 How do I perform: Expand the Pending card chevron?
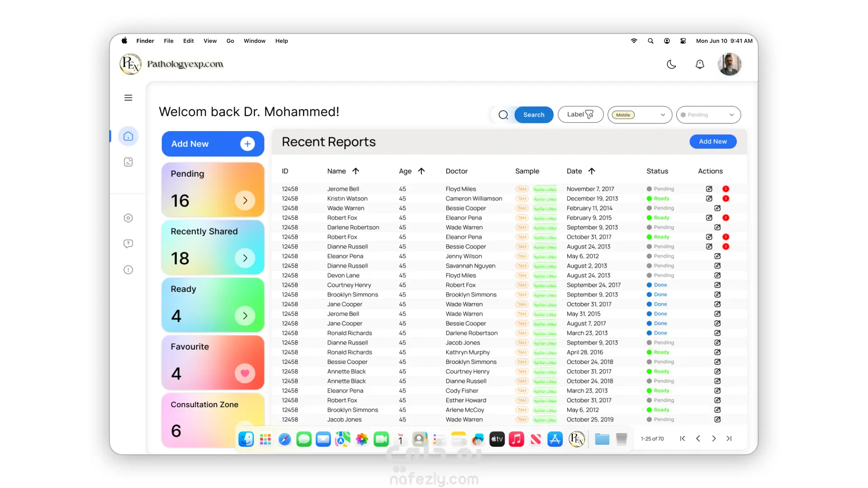pyautogui.click(x=245, y=200)
